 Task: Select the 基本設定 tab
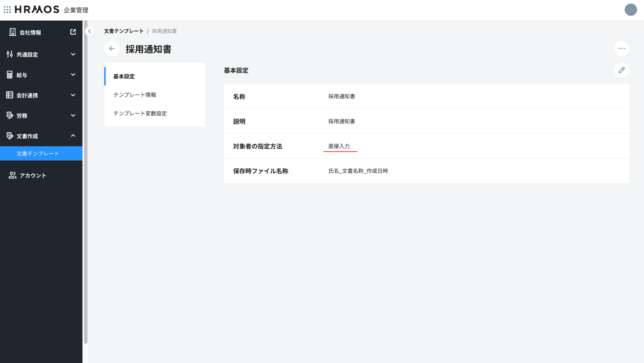124,77
